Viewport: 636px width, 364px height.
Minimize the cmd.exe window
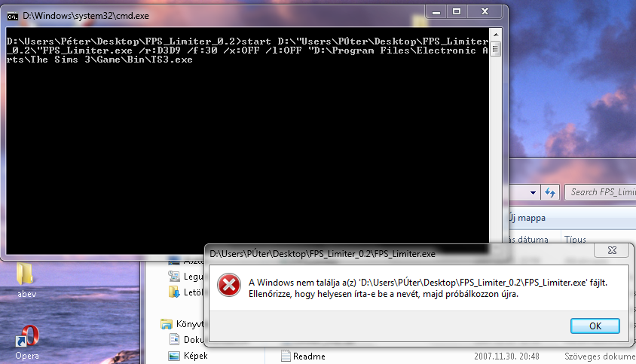pos(436,12)
